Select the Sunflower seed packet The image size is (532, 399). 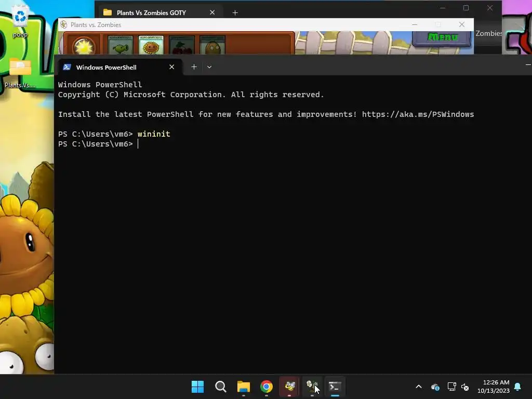[151, 45]
